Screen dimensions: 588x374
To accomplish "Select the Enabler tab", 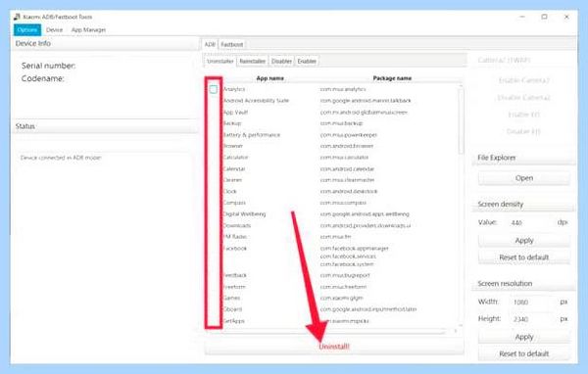I will coord(307,61).
